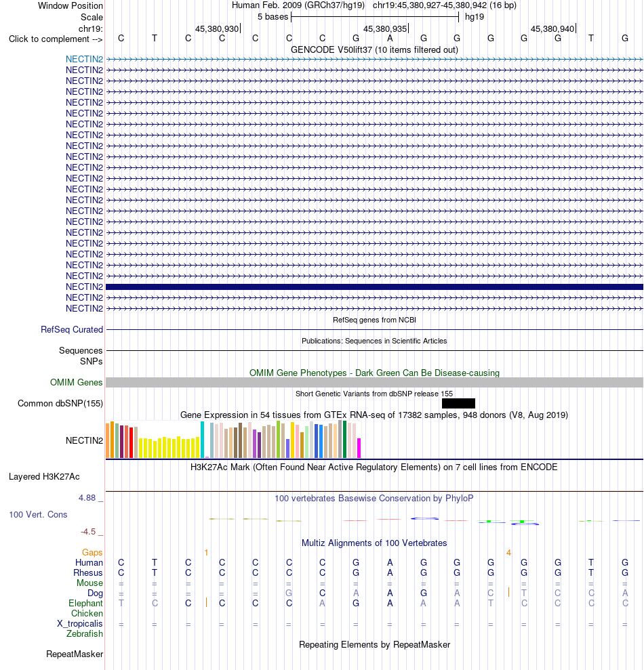Open the 'H3K27Ac Mark' ENCODE track title

(x=374, y=467)
